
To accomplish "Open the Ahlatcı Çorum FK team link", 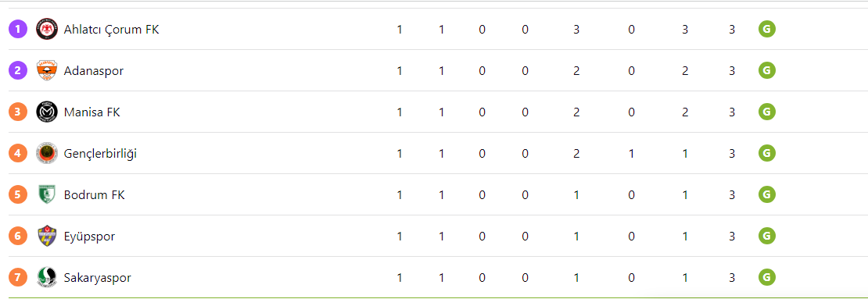I will pos(111,30).
